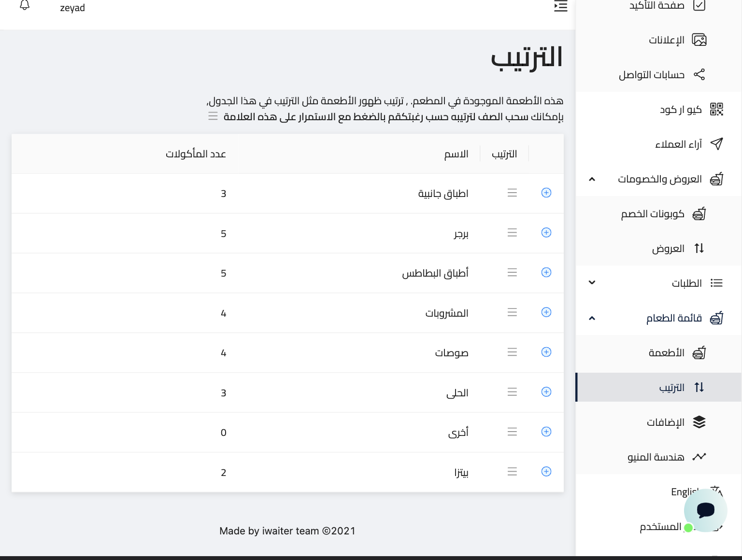Expand the الحلى row plus icon
This screenshot has width=742, height=560.
click(546, 392)
